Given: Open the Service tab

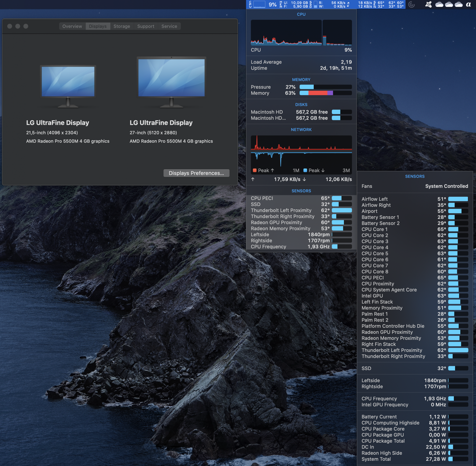Looking at the screenshot, I should point(169,26).
